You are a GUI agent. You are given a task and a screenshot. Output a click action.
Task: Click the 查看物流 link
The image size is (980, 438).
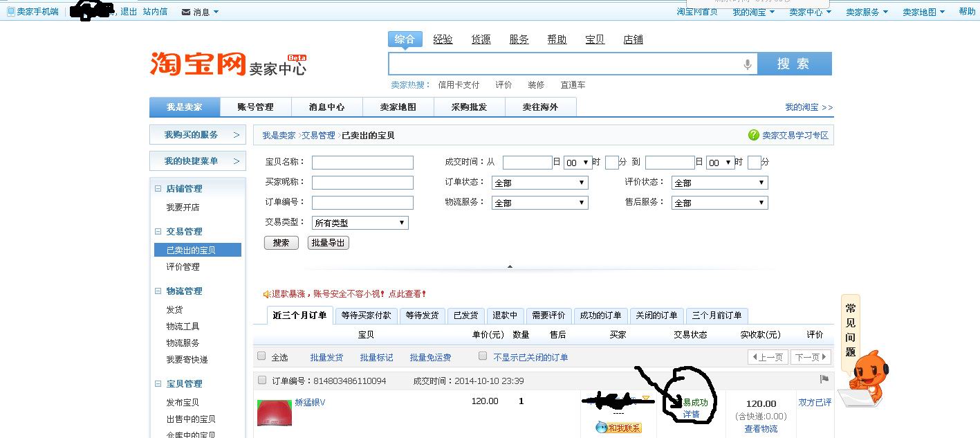click(760, 428)
